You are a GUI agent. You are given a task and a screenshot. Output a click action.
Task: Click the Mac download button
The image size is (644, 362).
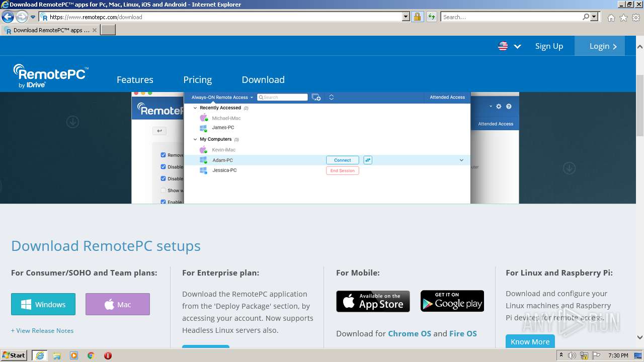point(118,304)
